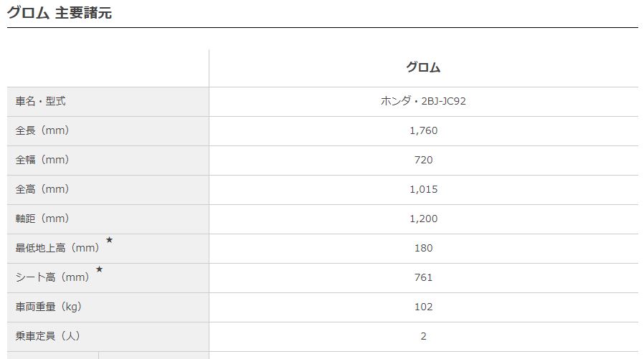The height and width of the screenshot is (359, 644).
Task: Click the 軸距（mm） row label
Action: 42,219
